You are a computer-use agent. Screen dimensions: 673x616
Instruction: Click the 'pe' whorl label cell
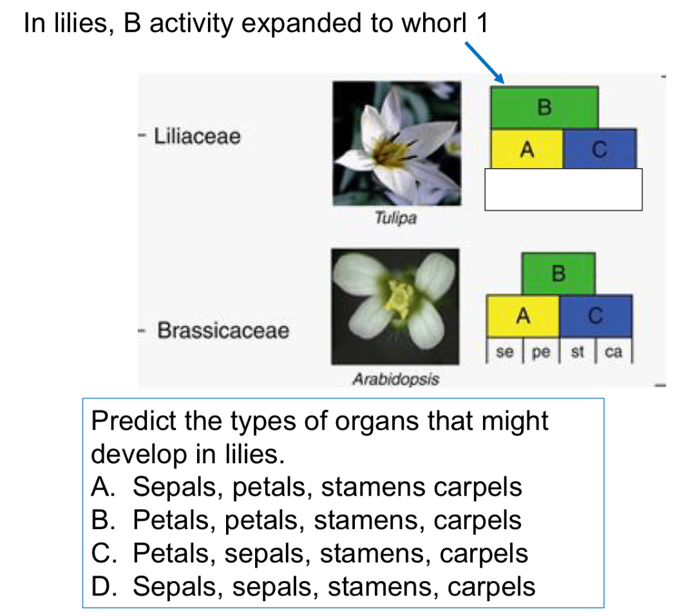(541, 351)
